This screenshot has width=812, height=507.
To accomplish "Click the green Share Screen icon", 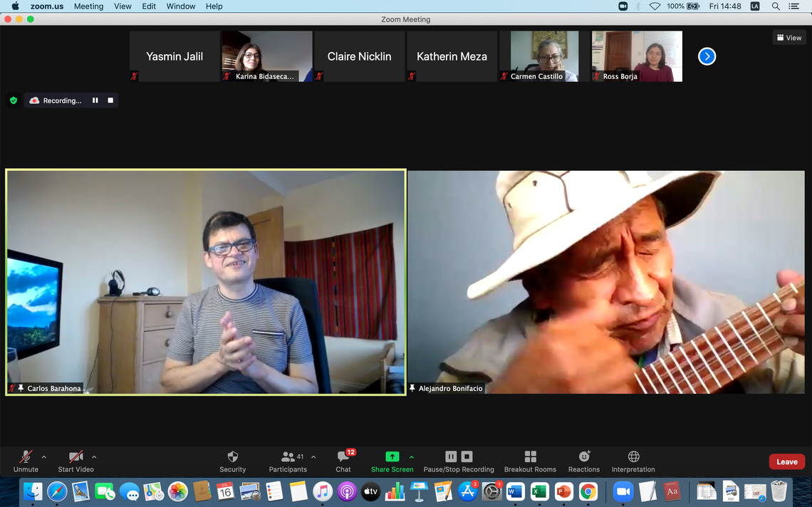I will click(x=392, y=457).
